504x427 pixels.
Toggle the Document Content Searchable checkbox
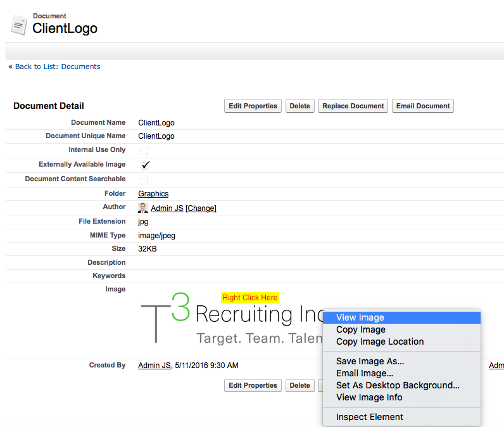tap(144, 180)
